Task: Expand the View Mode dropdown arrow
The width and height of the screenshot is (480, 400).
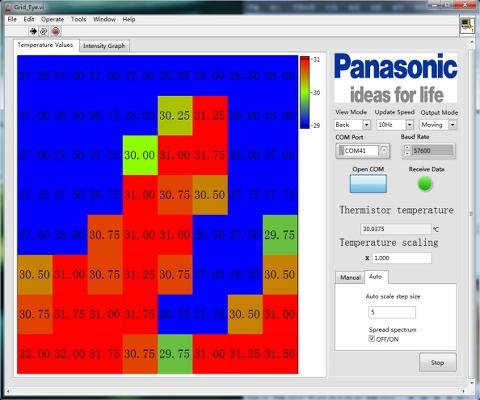Action: 366,125
